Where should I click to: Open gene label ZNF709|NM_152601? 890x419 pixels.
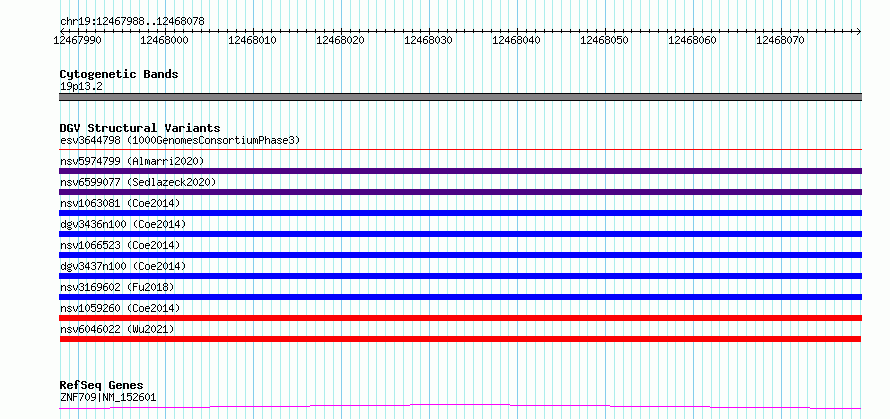[108, 397]
